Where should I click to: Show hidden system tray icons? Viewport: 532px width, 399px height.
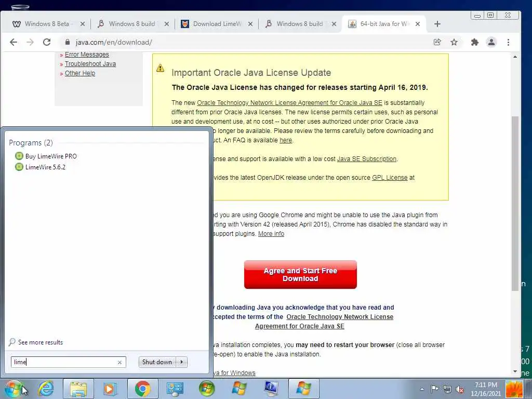click(x=422, y=389)
